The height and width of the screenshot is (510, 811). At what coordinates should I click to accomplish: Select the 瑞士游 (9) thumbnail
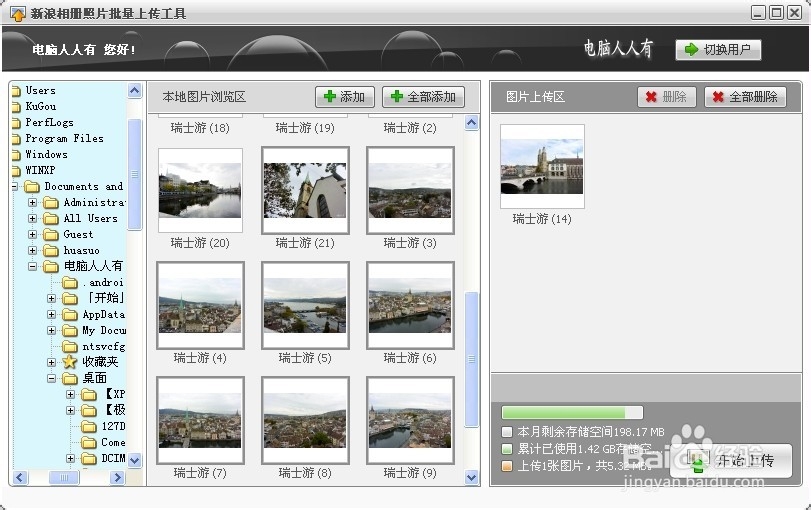410,420
